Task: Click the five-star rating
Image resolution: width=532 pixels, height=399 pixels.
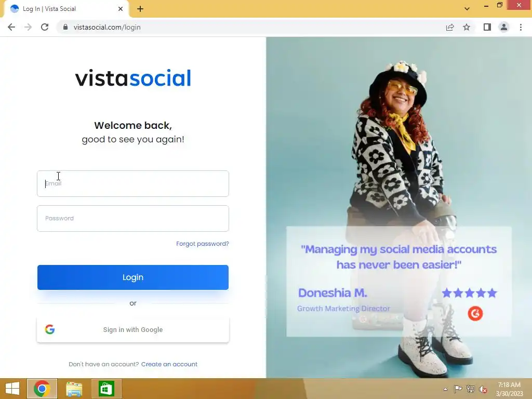Action: (470, 293)
